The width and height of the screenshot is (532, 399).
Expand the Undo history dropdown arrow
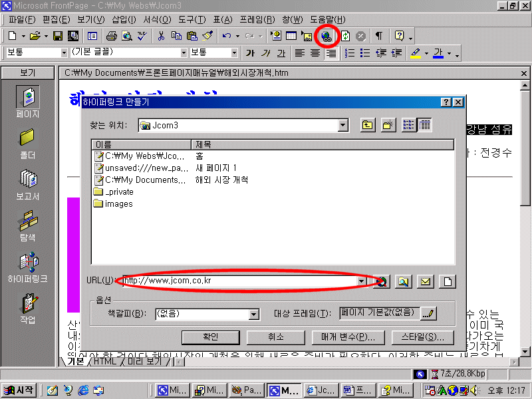click(237, 36)
